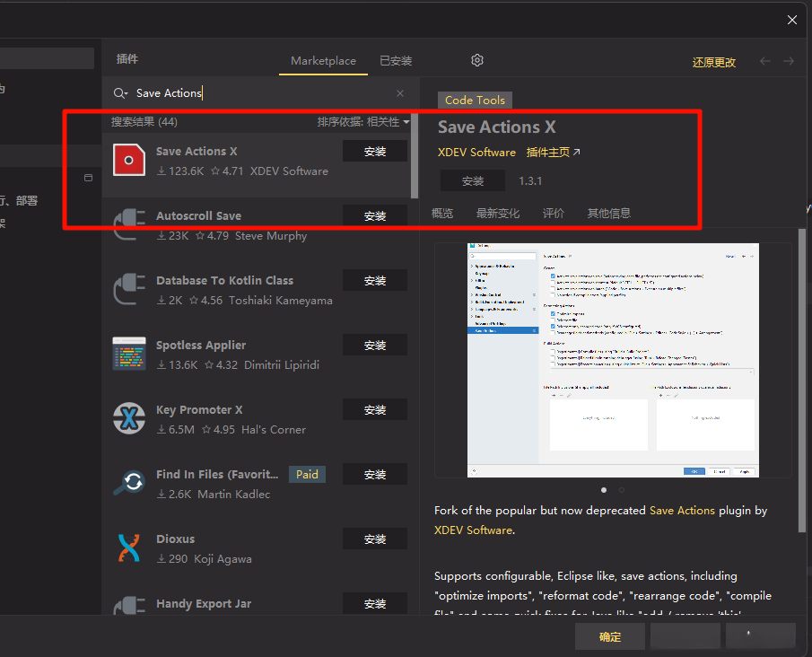This screenshot has width=812, height=657.
Task: Close the settings dialog
Action: 791,20
